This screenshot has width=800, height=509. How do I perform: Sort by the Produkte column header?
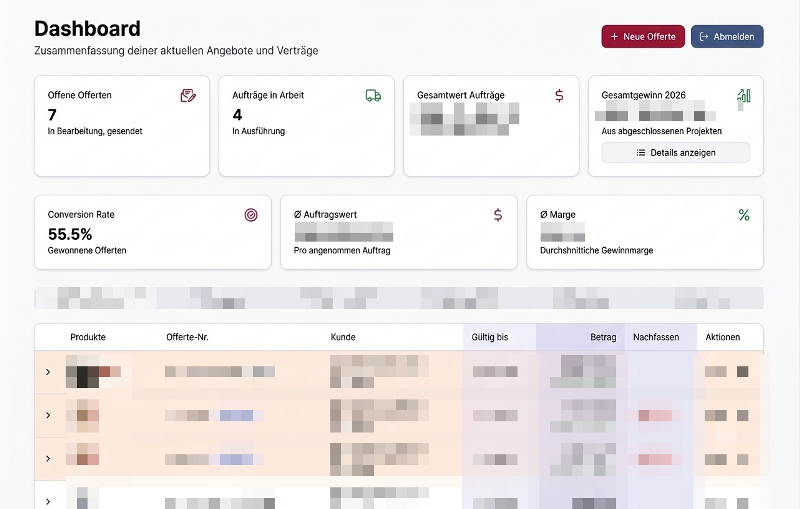coord(88,337)
